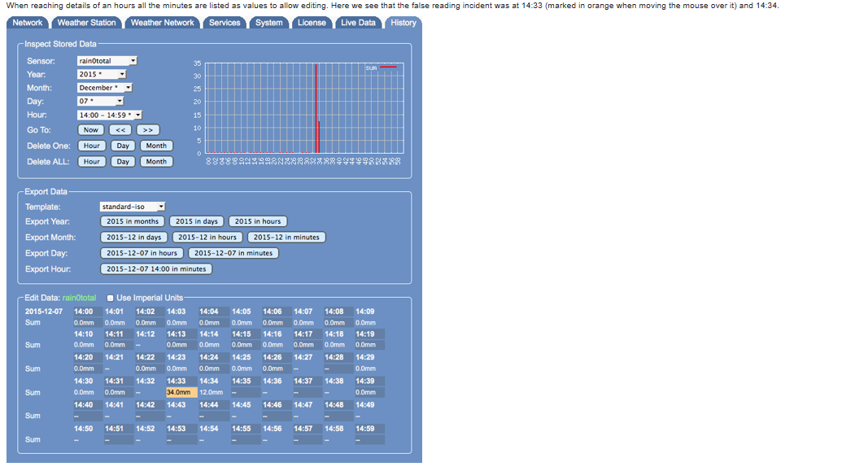Image resolution: width=868 pixels, height=471 pixels.
Task: Click the Go To Now button
Action: point(91,130)
